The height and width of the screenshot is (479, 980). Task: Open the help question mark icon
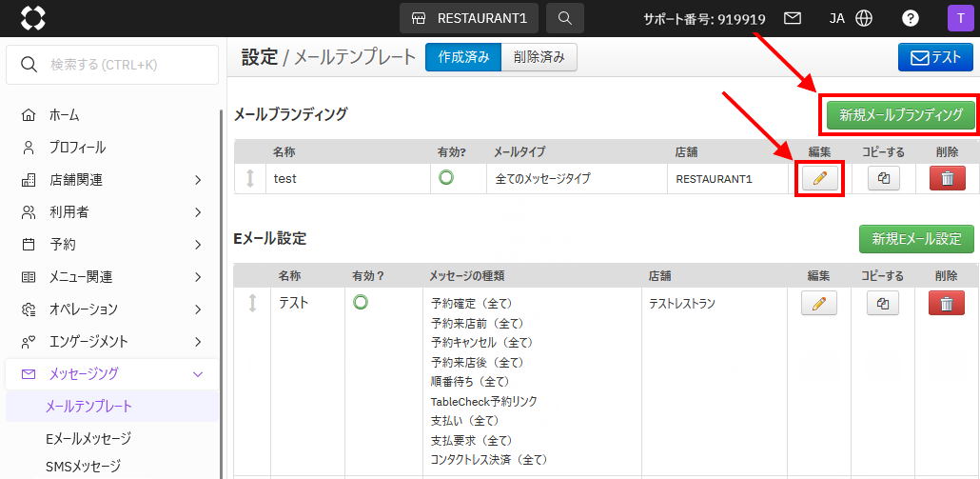[911, 18]
